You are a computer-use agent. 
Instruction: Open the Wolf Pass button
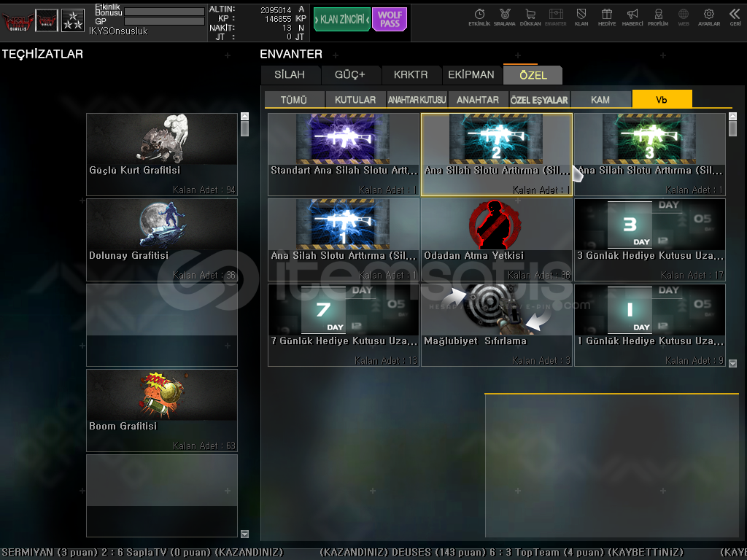(390, 20)
